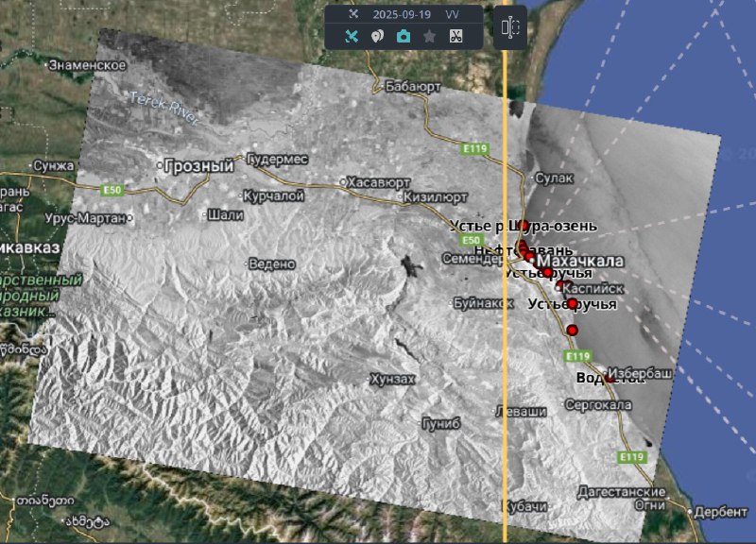Select red marker above E119 near Избербаш
The height and width of the screenshot is (544, 756).
(x=572, y=330)
